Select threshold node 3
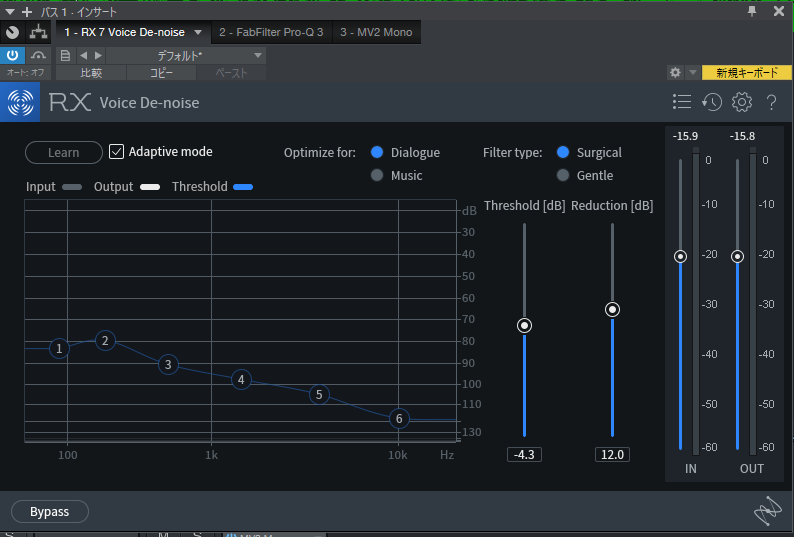 (168, 364)
